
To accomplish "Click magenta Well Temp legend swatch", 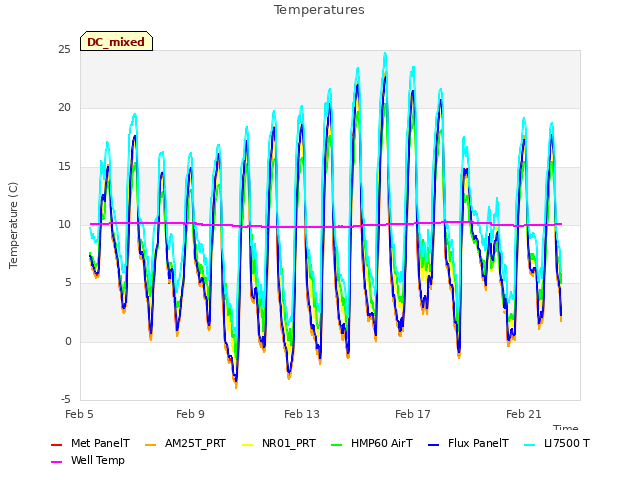I will coord(56,462).
